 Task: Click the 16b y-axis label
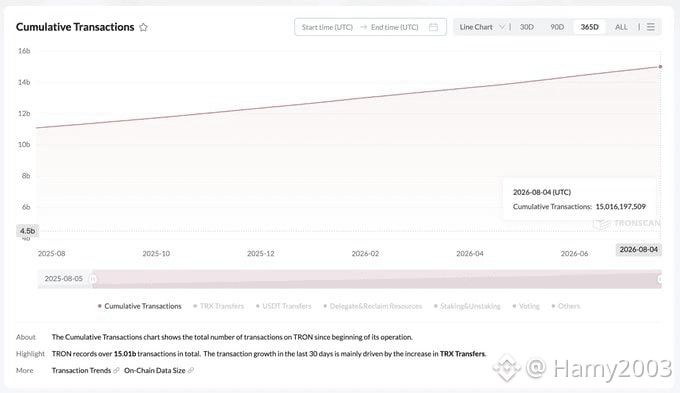point(24,51)
